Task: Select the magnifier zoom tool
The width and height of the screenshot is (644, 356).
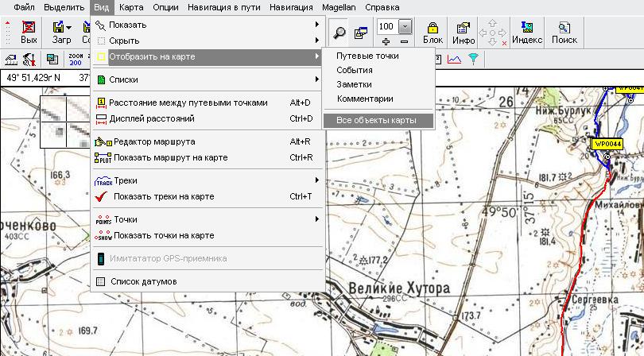Action: pos(339,33)
